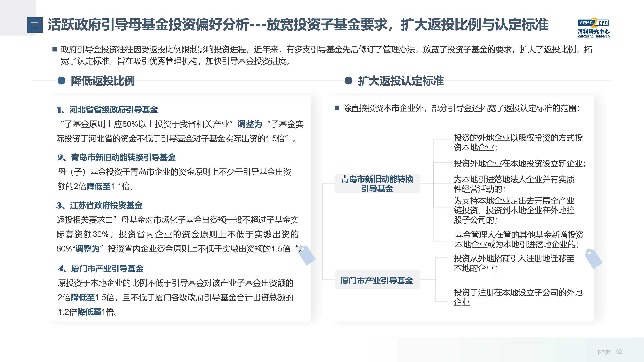Click the square bullet before 除直接投资本市企业外
This screenshot has height=362, width=644.
(x=337, y=108)
